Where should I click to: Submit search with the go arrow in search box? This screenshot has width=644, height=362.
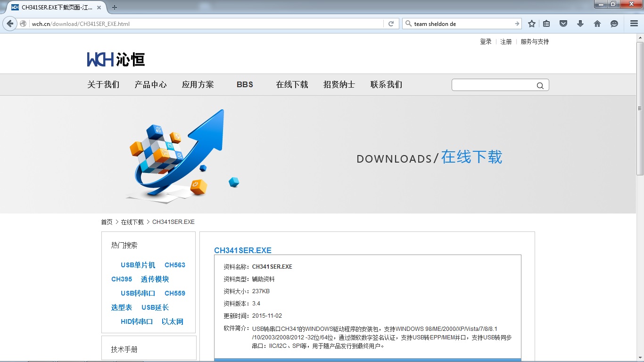[x=517, y=24]
